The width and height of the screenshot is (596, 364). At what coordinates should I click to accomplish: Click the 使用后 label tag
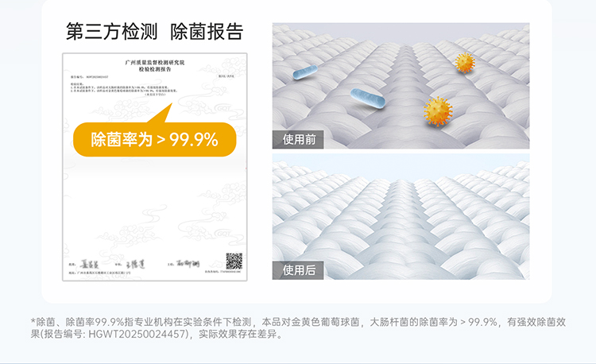pos(298,270)
